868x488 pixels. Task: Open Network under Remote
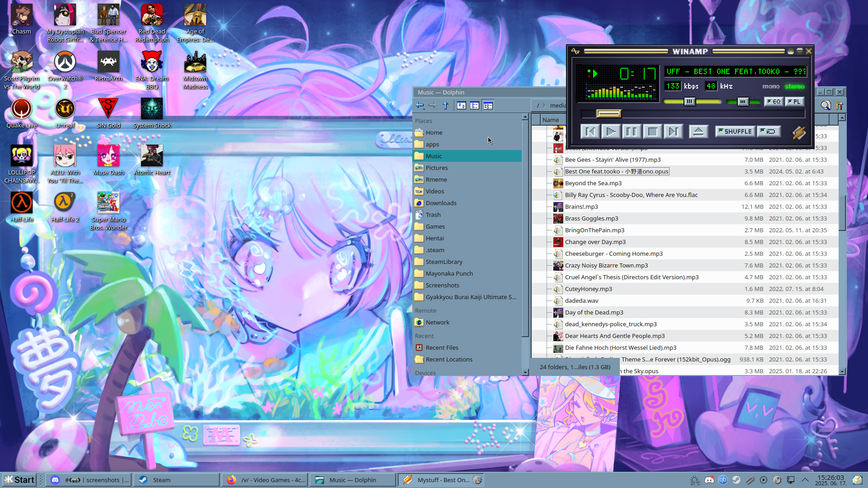467,322
